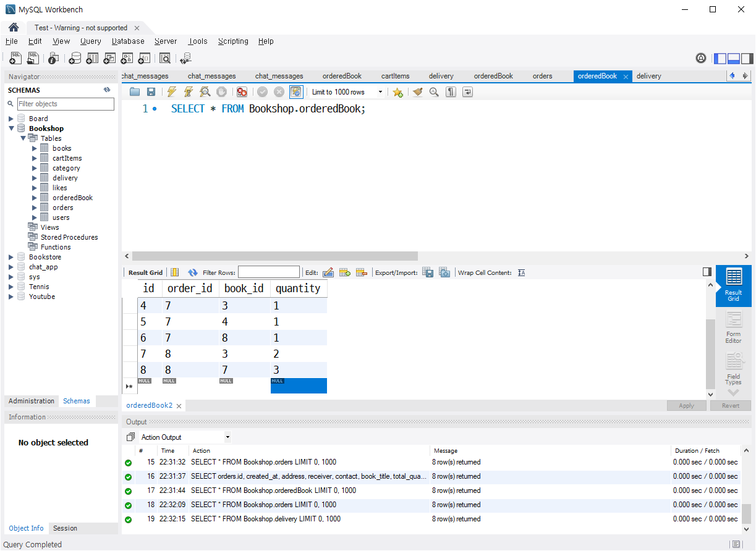Expand the orderedBook table node

click(x=35, y=198)
